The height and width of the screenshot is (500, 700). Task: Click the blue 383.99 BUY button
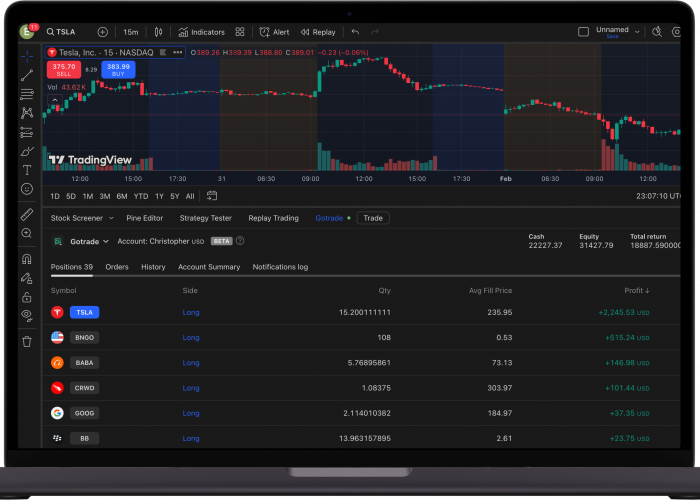coord(118,70)
